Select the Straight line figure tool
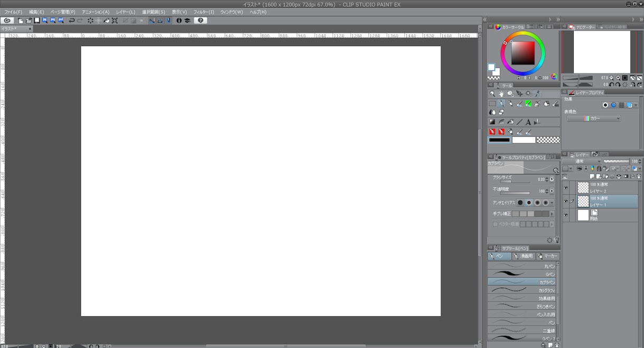 tap(519, 122)
